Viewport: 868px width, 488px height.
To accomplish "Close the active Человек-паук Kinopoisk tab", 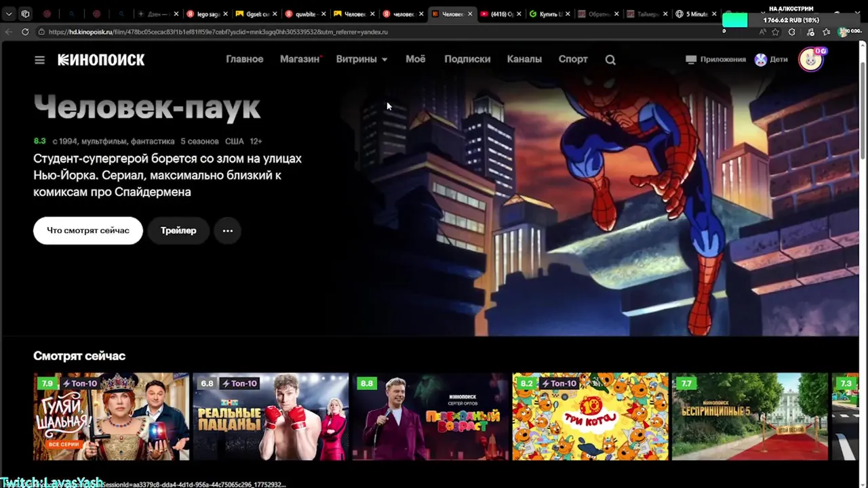I will coord(470,14).
